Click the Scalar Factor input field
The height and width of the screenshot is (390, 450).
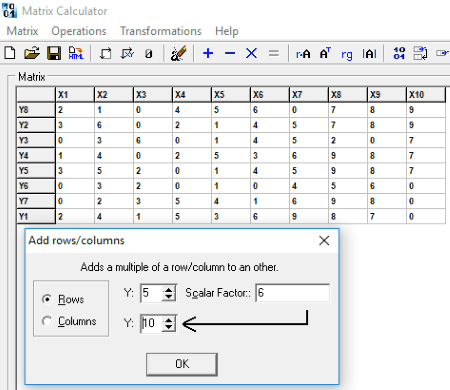click(293, 293)
